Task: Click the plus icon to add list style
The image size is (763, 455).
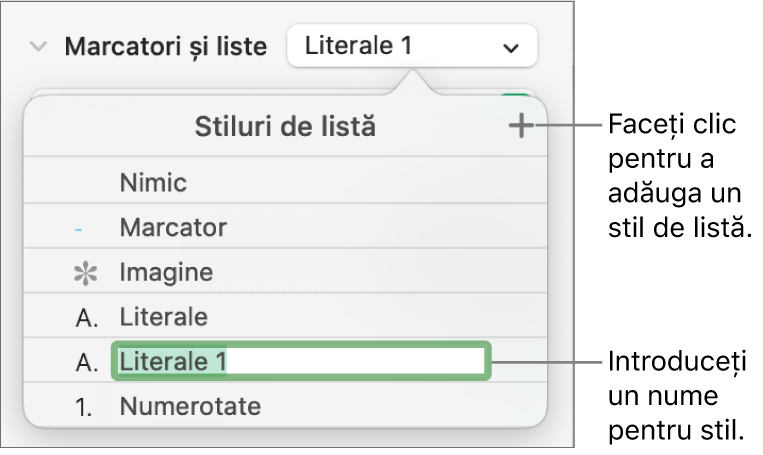Action: point(520,127)
